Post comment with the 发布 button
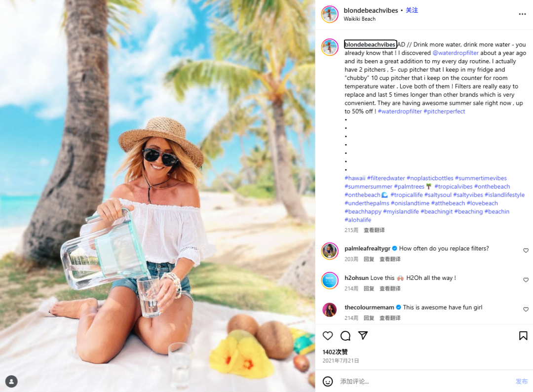The width and height of the screenshot is (533, 392). coord(522,382)
